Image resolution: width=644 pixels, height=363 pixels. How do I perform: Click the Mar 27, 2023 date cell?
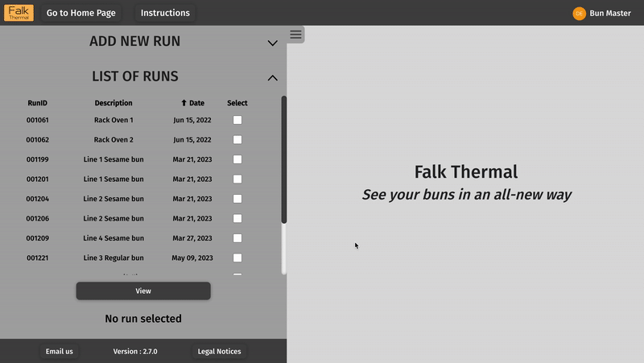click(x=192, y=238)
